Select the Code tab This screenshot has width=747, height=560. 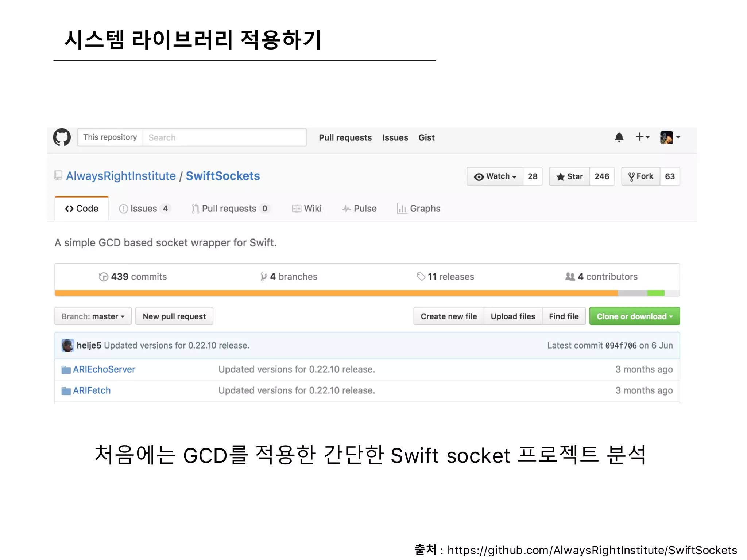(x=82, y=209)
